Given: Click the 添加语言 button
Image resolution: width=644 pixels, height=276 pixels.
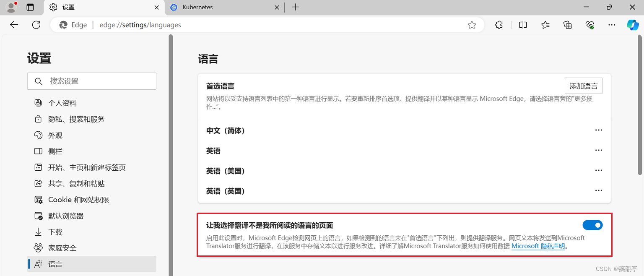Looking at the screenshot, I should point(584,86).
